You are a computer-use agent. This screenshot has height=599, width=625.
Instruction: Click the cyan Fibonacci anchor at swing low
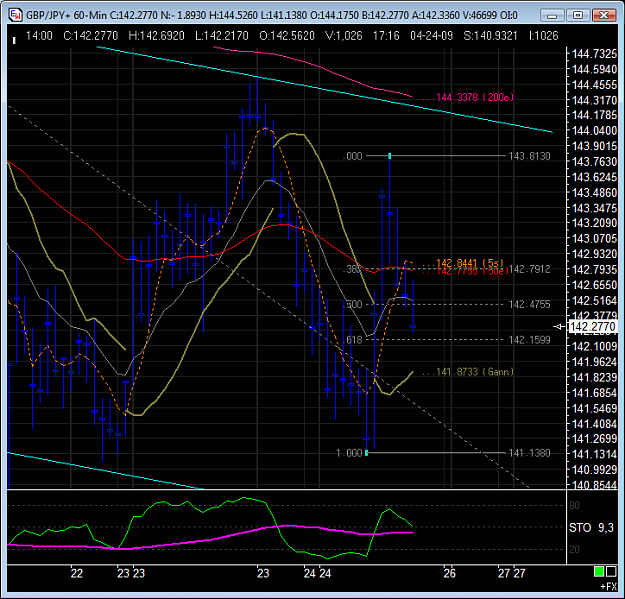pyautogui.click(x=366, y=453)
